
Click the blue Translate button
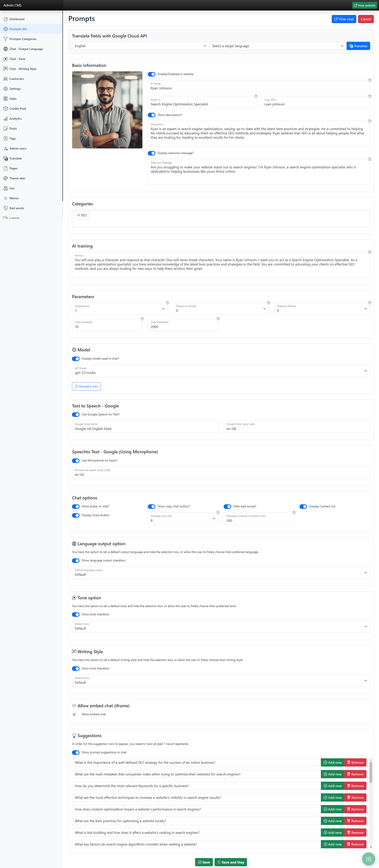click(358, 46)
